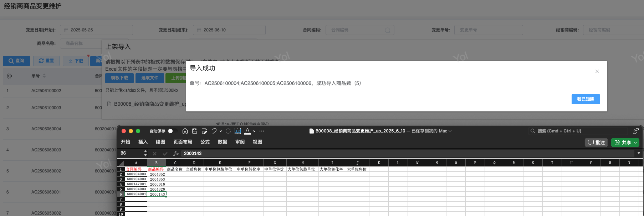Viewport: 644px width, 216px height.
Task: Open the 页面布局 ribbon tab
Action: point(183,142)
